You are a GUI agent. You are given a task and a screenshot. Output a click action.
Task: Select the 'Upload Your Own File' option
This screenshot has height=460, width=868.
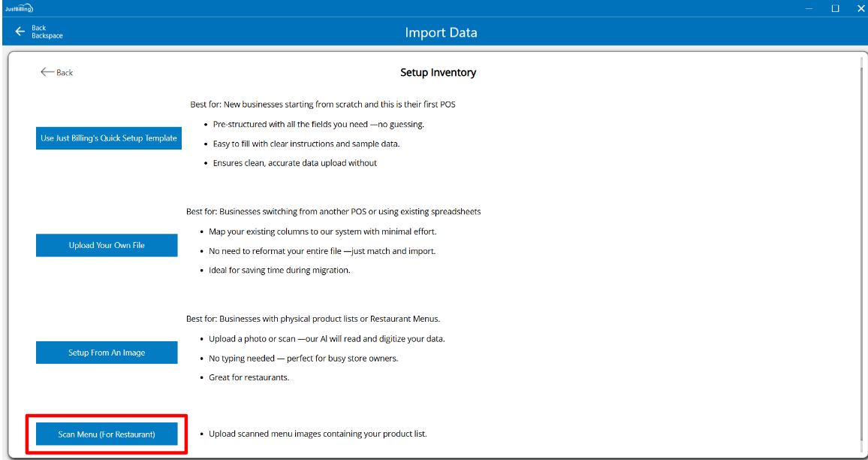(x=107, y=245)
